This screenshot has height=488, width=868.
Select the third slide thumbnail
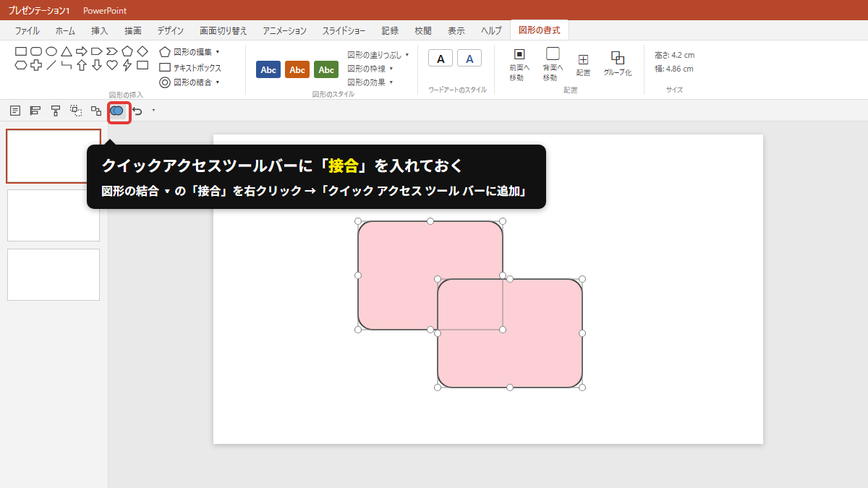pyautogui.click(x=54, y=275)
